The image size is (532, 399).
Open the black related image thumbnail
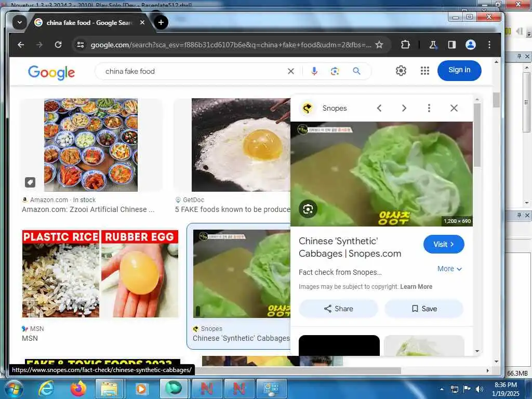click(x=339, y=345)
